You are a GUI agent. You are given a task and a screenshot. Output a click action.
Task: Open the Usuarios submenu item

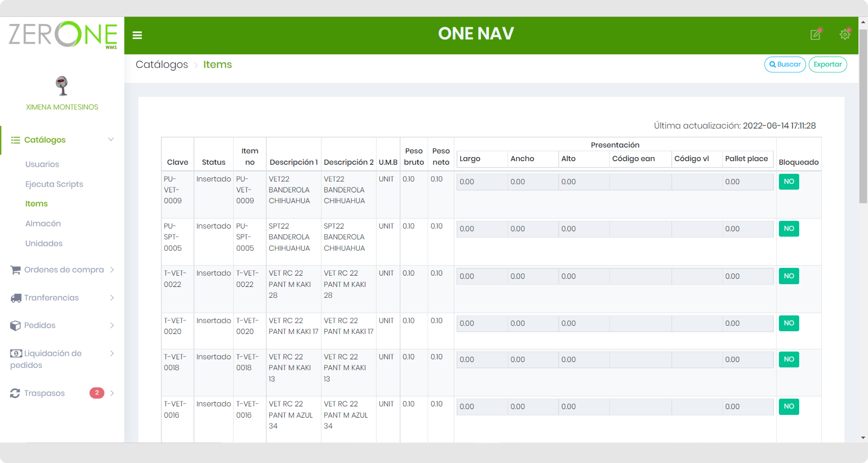click(42, 164)
